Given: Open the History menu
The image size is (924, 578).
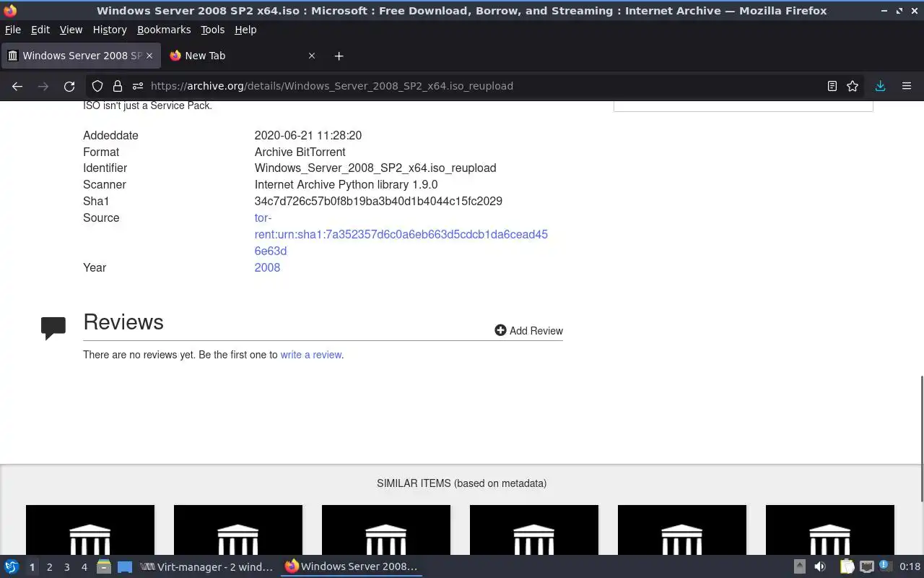Looking at the screenshot, I should 110,30.
